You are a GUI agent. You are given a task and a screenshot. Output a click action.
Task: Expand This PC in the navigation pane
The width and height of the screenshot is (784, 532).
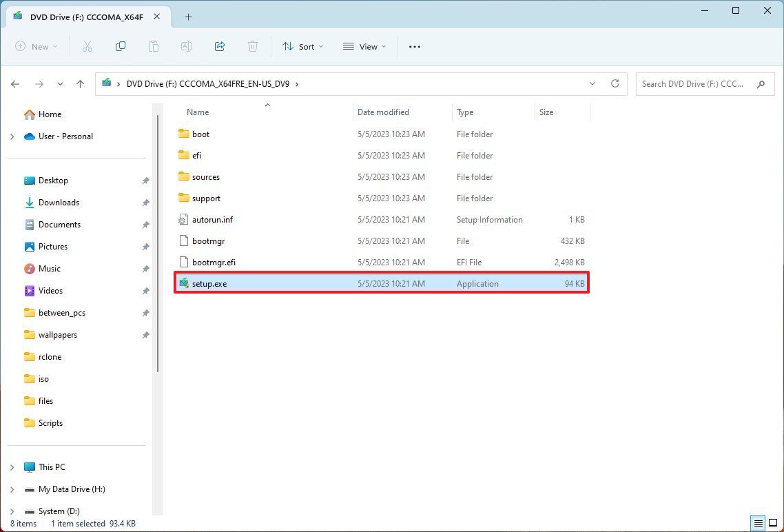click(x=12, y=467)
